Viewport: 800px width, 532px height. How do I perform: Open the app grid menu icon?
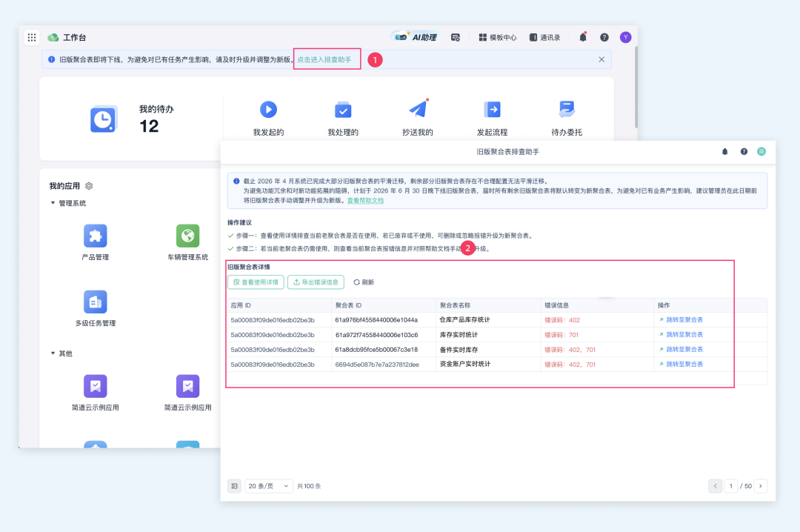pos(32,37)
